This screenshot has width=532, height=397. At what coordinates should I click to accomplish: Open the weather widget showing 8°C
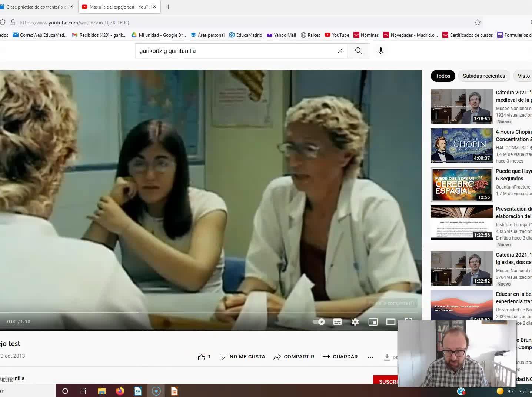click(x=514, y=391)
